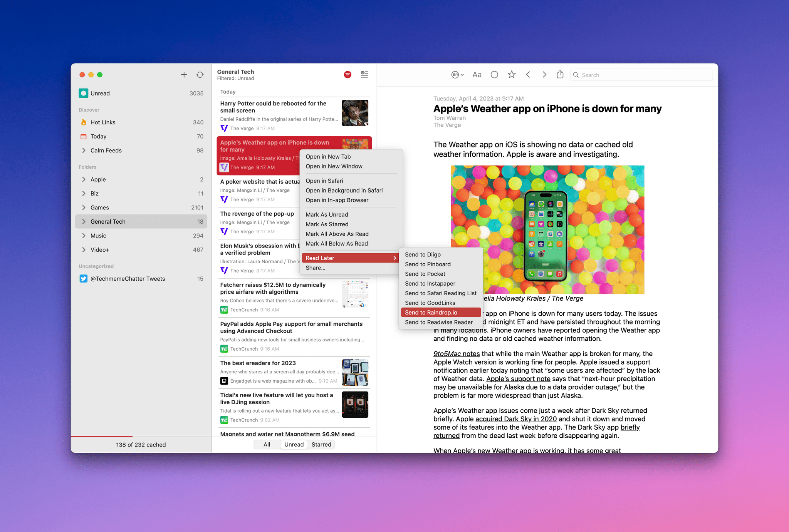
Task: Send article to GoodLinks
Action: (x=441, y=303)
